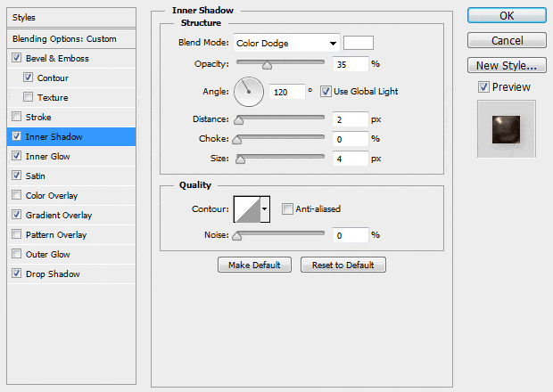Open the shadow color swatch
This screenshot has width=553, height=392.
pos(359,43)
